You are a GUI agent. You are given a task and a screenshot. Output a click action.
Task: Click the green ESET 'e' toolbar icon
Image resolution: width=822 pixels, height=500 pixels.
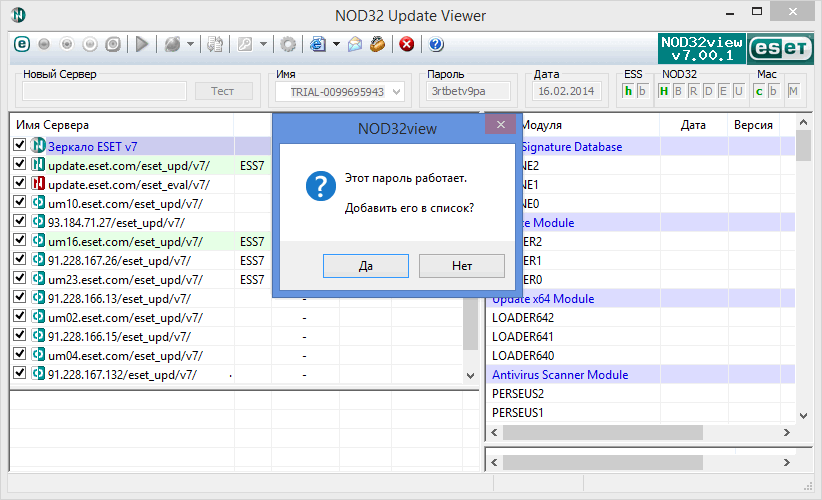pyautogui.click(x=24, y=44)
